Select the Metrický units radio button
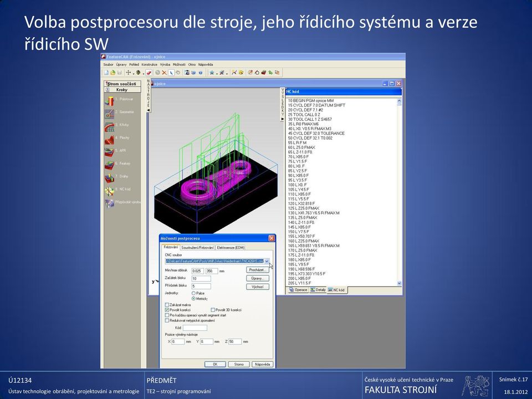 (x=194, y=299)
